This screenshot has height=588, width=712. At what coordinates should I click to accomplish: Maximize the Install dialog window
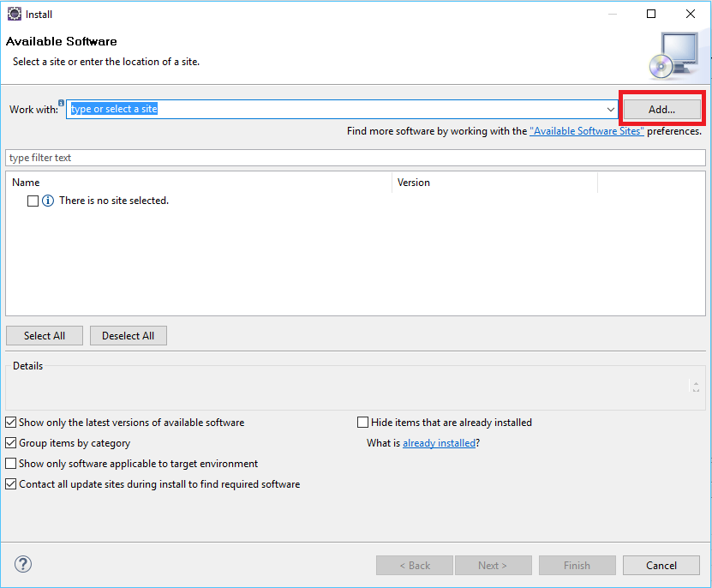(651, 14)
